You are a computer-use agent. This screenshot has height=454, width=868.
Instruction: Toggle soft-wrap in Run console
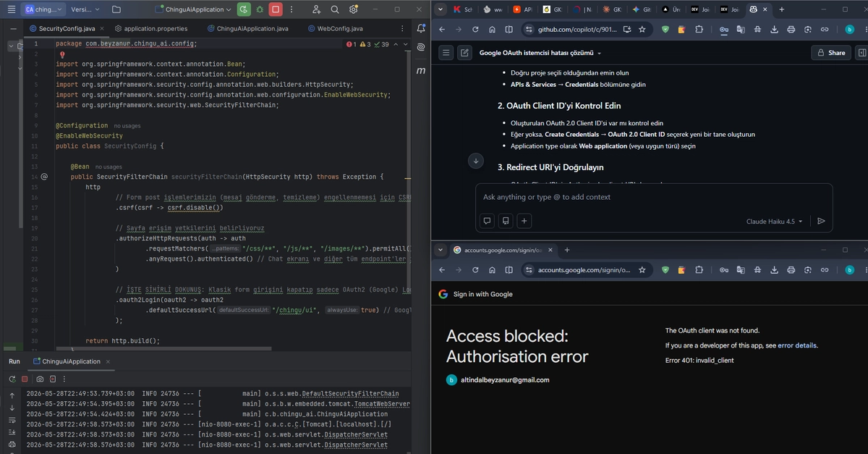coord(12,420)
